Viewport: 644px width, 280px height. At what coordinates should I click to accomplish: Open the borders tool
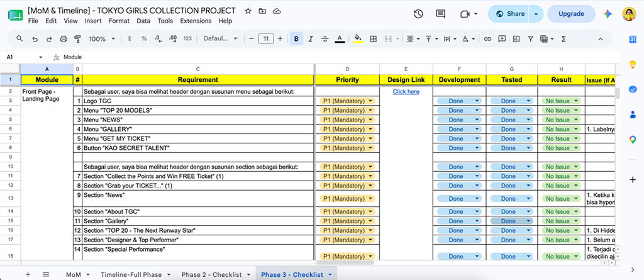[x=374, y=38]
